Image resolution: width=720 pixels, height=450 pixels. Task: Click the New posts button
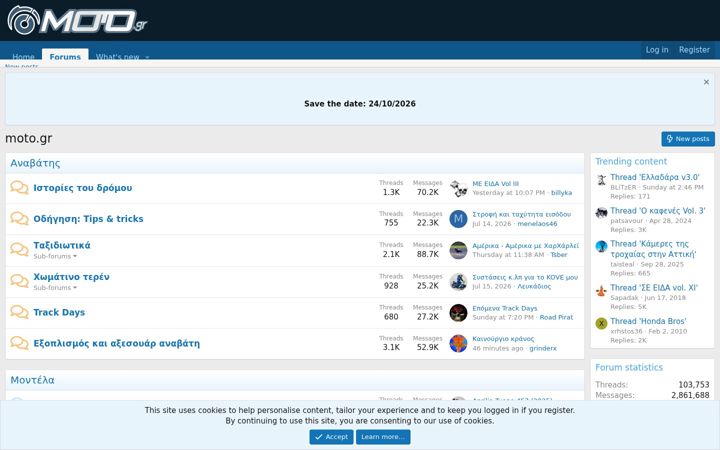coord(688,139)
